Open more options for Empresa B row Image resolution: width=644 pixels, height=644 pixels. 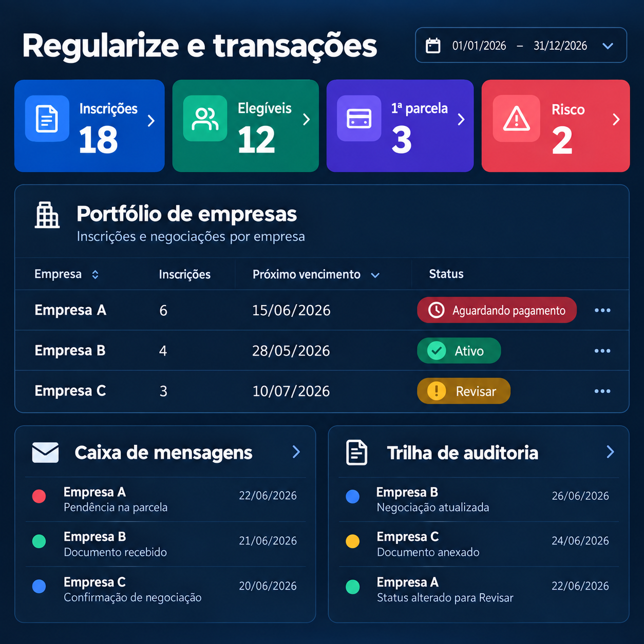[x=602, y=351]
